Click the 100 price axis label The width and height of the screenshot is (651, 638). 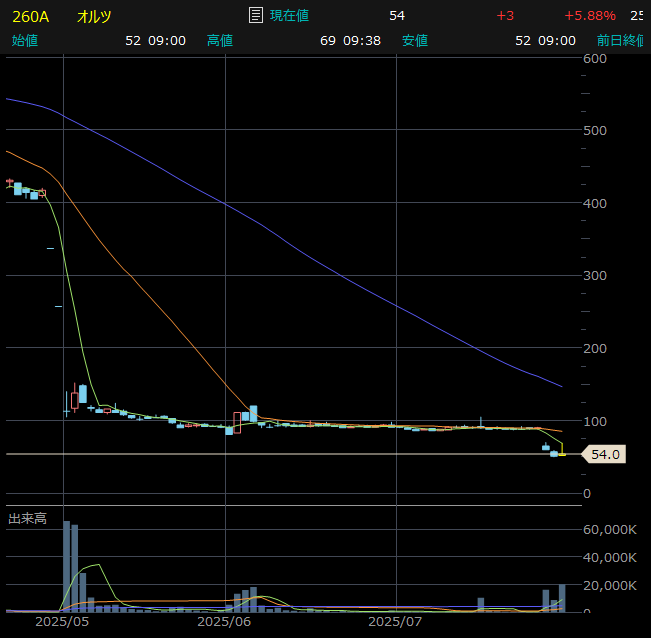[595, 421]
